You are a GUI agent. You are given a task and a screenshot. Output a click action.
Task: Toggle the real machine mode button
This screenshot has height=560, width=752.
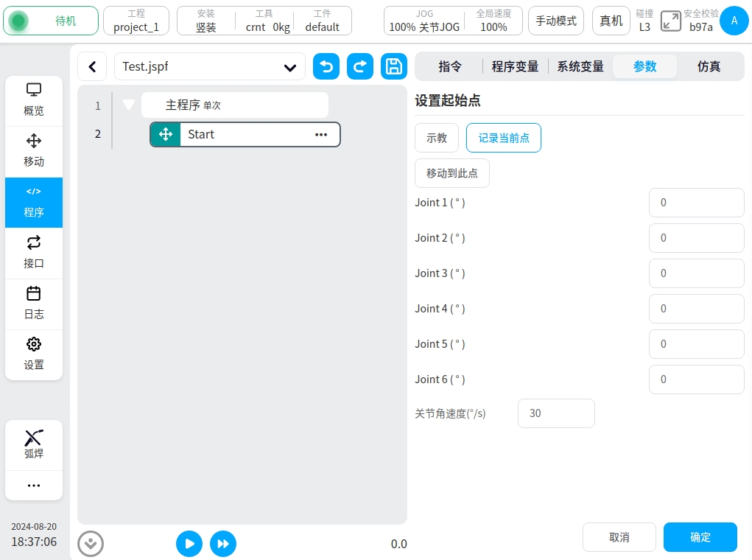point(611,21)
